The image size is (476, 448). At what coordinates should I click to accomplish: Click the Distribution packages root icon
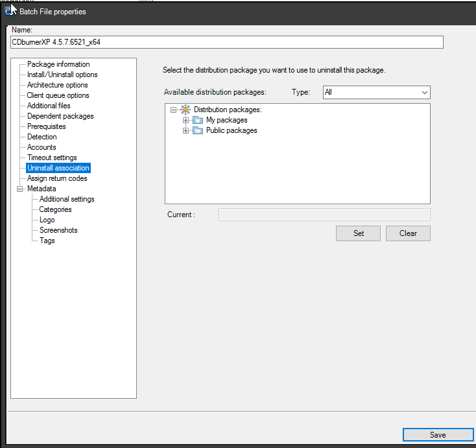pyautogui.click(x=185, y=110)
